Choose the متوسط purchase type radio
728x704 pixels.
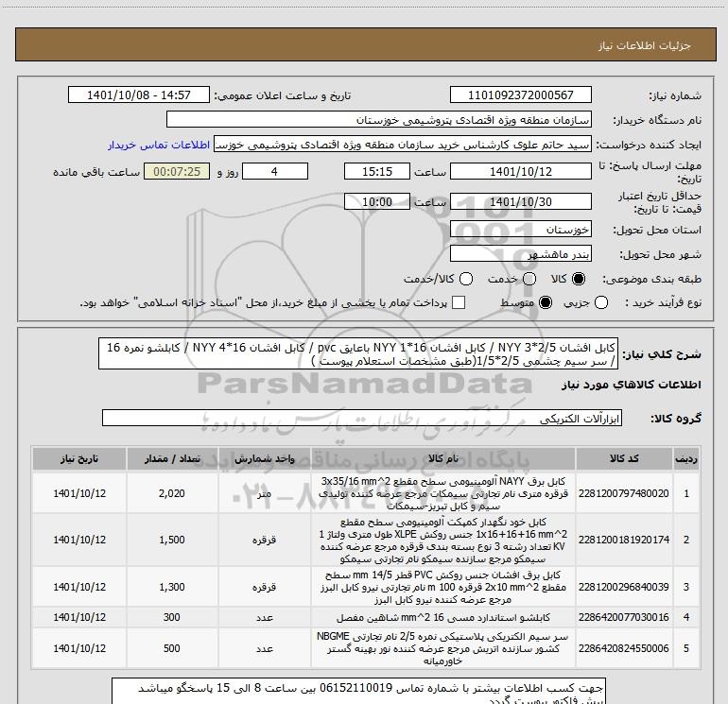(x=546, y=303)
